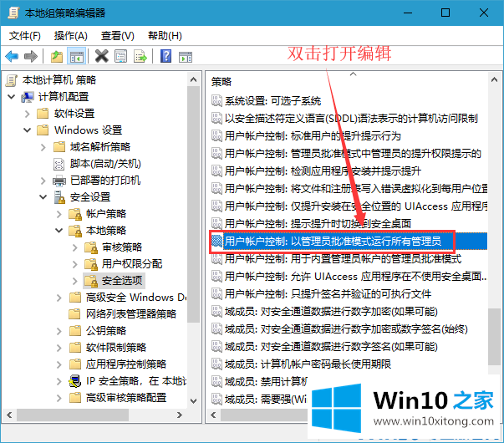Select 高级审核策略配置 in the tree

(x=125, y=397)
